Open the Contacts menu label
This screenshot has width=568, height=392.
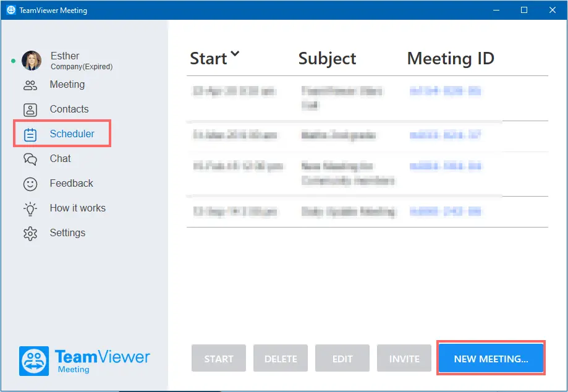69,109
